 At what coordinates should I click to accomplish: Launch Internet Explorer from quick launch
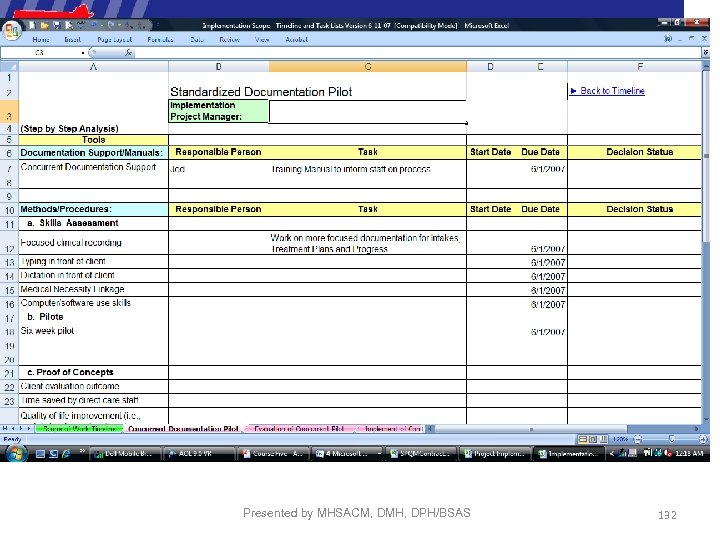tap(66, 454)
